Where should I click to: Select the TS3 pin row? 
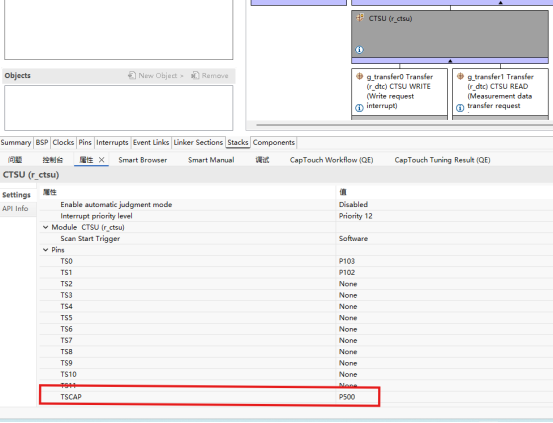click(296, 295)
